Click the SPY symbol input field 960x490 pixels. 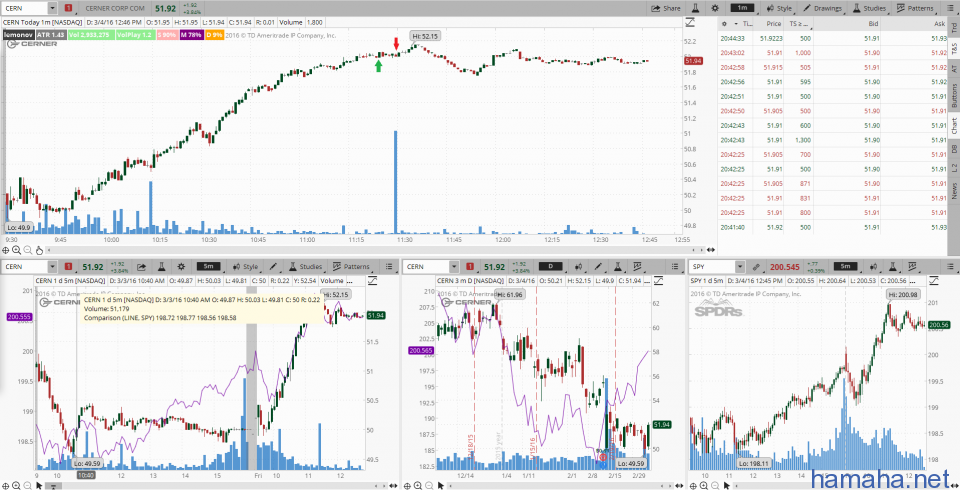tap(713, 266)
